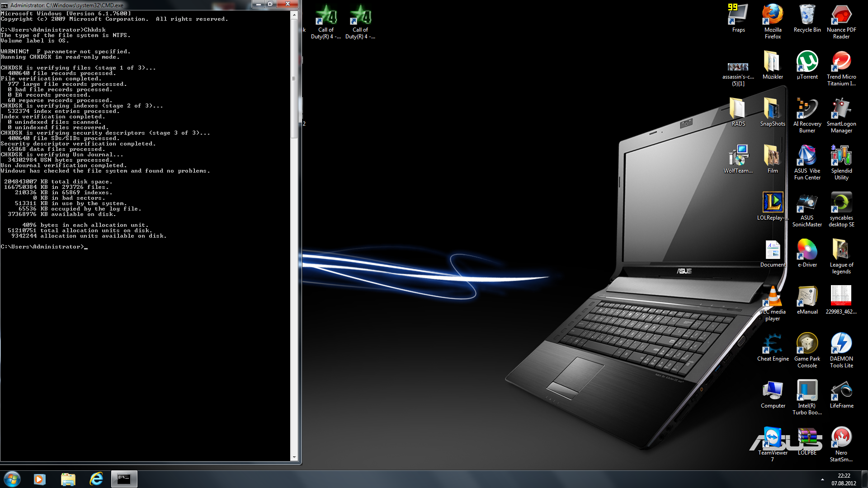
Task: Open Trend Micro Titanium shortcut
Action: [x=841, y=68]
